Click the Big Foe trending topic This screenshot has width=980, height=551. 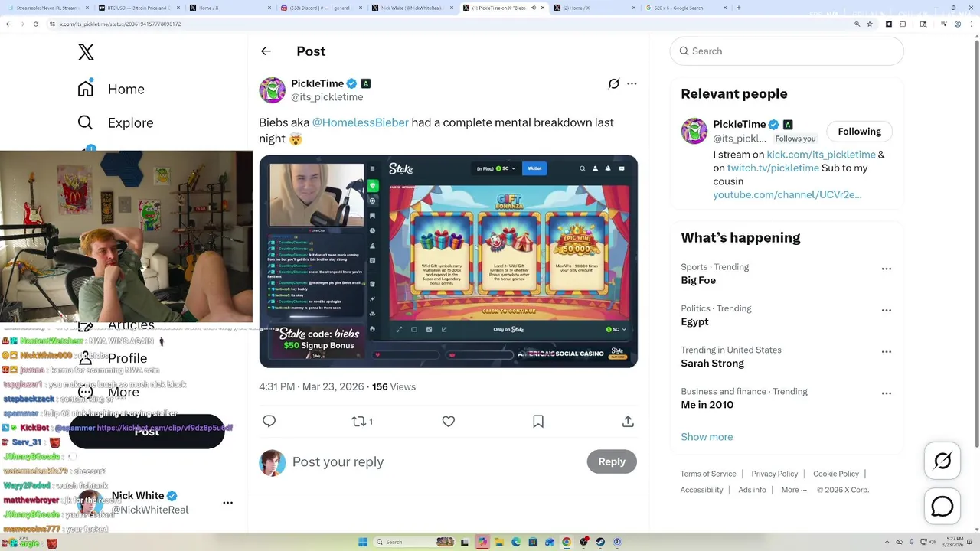[698, 280]
